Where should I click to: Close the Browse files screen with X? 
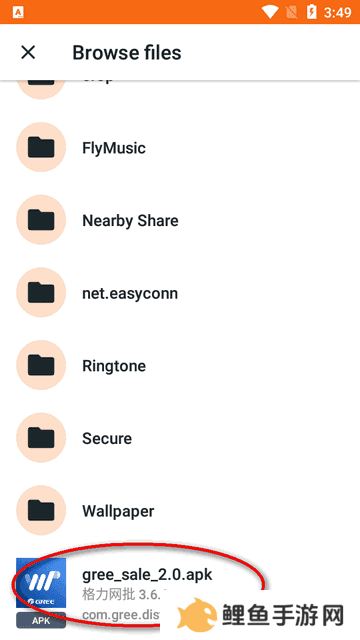pos(28,53)
